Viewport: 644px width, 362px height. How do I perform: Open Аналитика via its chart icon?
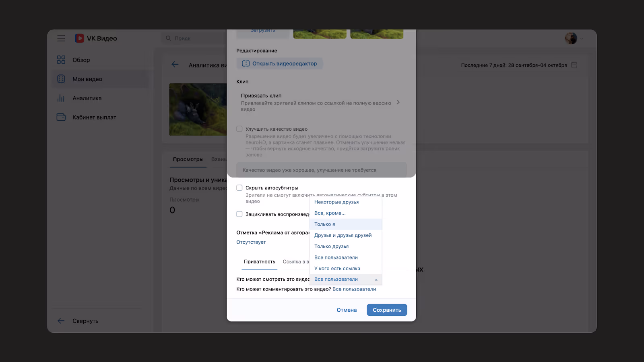click(61, 98)
